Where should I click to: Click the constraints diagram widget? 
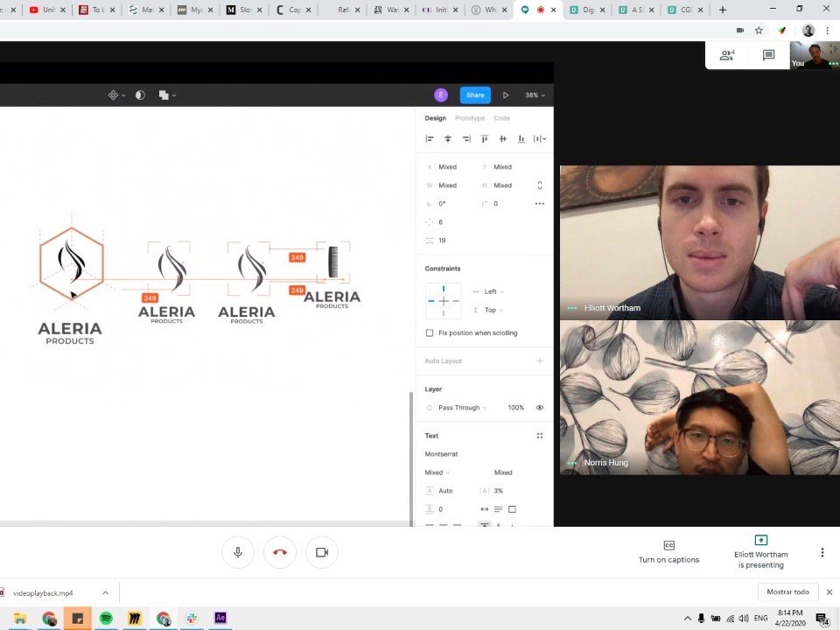443,301
